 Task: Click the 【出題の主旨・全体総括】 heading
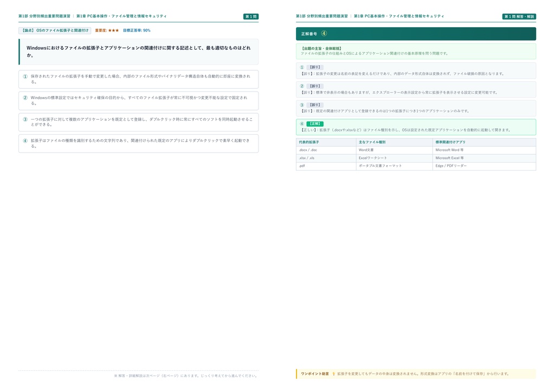tap(321, 48)
